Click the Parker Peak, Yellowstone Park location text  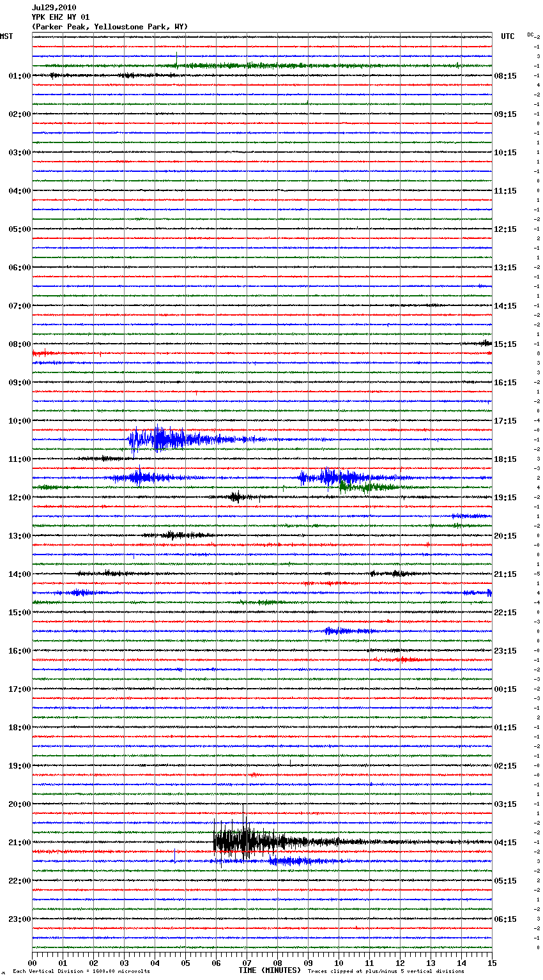110,27
